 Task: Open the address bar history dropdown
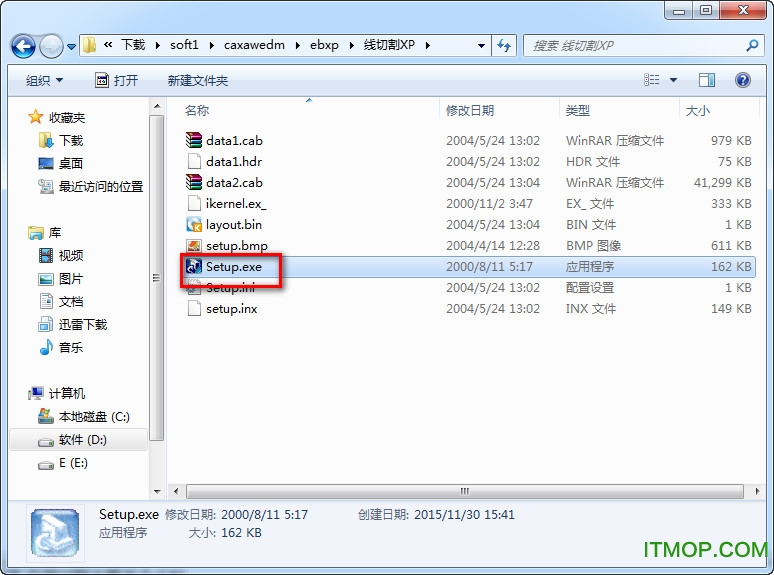[x=481, y=45]
